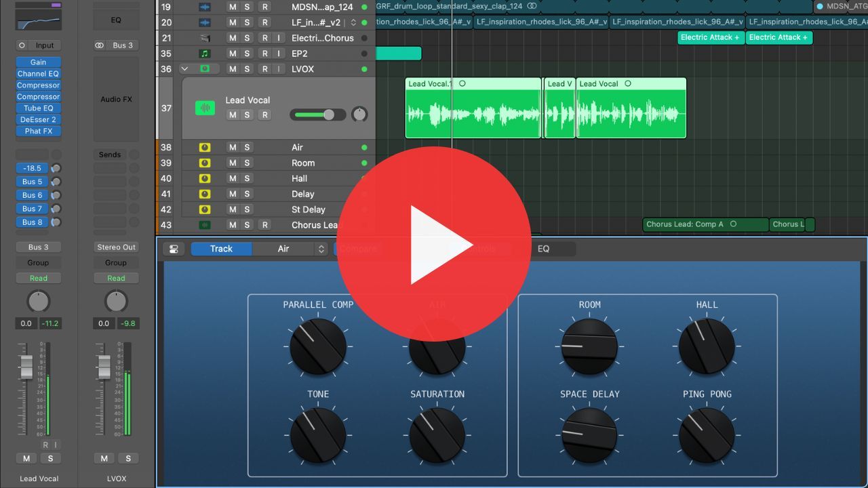Screen dimensions: 868x488
Task: Click the Bus 5 send button
Action: (x=32, y=182)
